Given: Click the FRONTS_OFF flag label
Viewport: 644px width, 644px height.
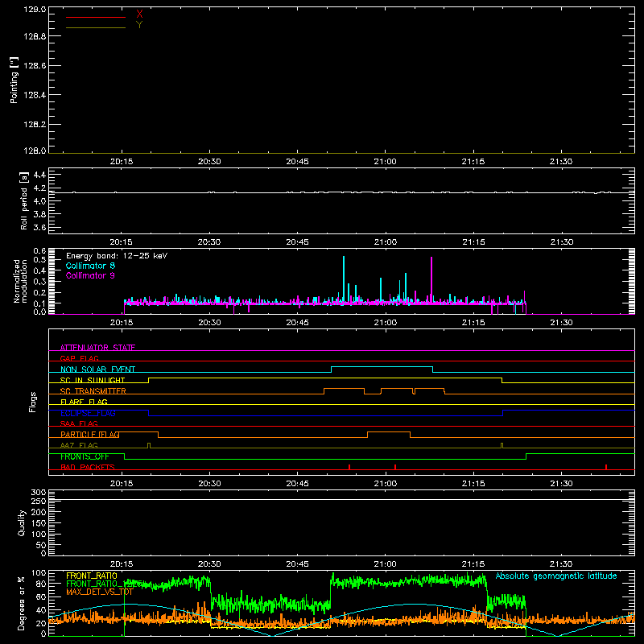Looking at the screenshot, I should pyautogui.click(x=85, y=456).
